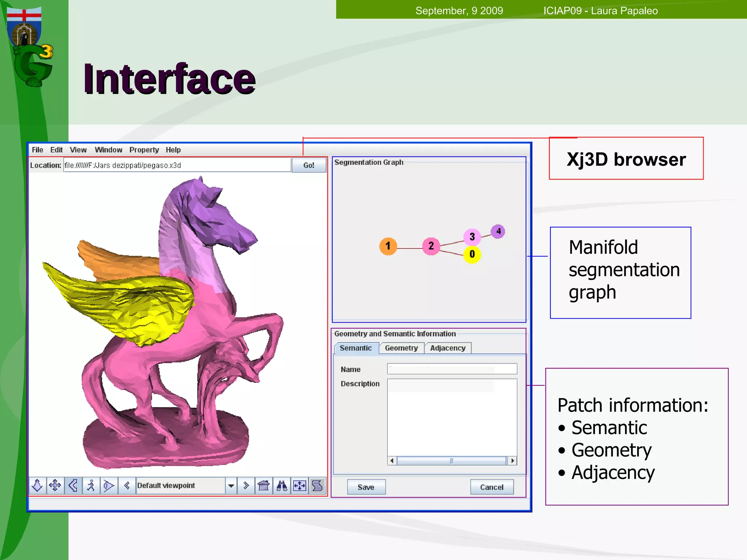Go to next viewpoint arrow
Viewport: 747px width, 560px height.
pyautogui.click(x=246, y=486)
